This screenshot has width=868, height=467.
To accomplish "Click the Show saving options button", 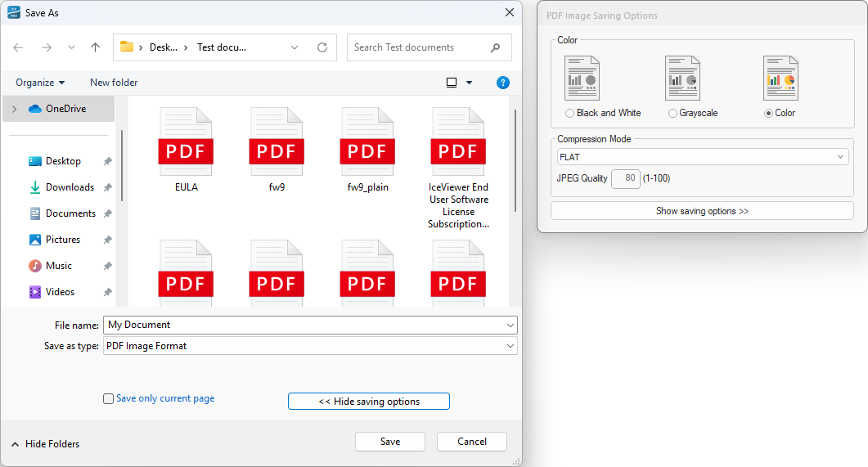I will (x=702, y=211).
